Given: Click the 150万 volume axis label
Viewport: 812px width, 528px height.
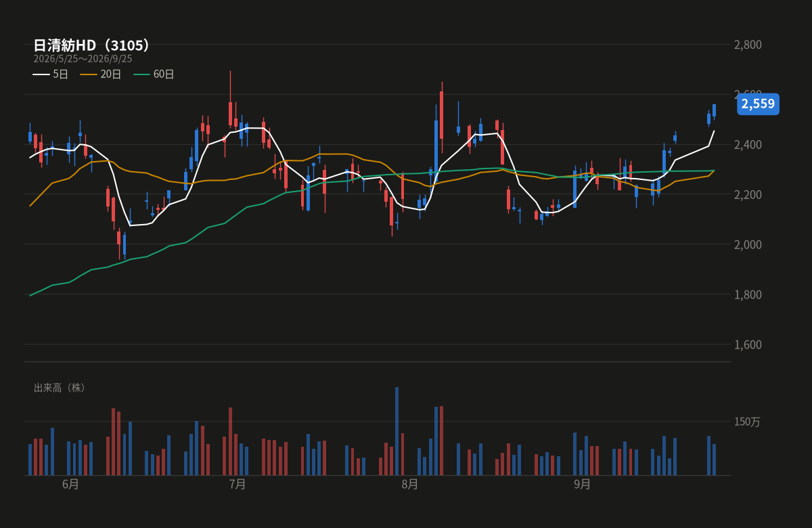Looking at the screenshot, I should tap(747, 422).
